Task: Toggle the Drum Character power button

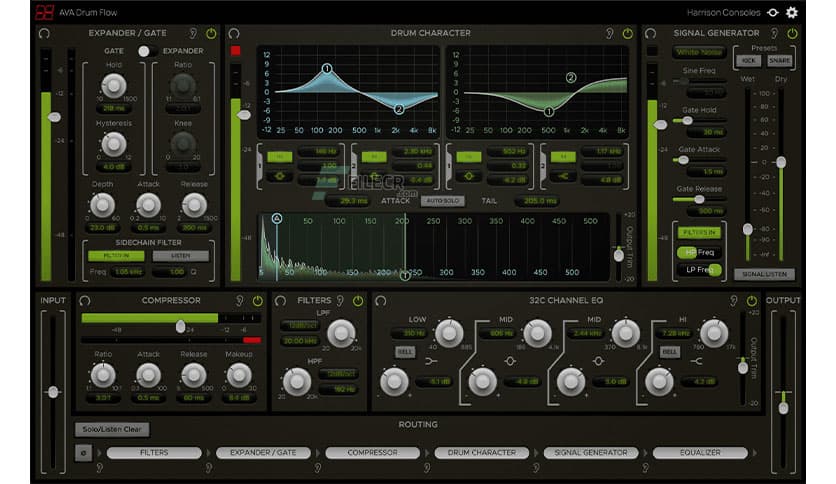Action: click(628, 34)
